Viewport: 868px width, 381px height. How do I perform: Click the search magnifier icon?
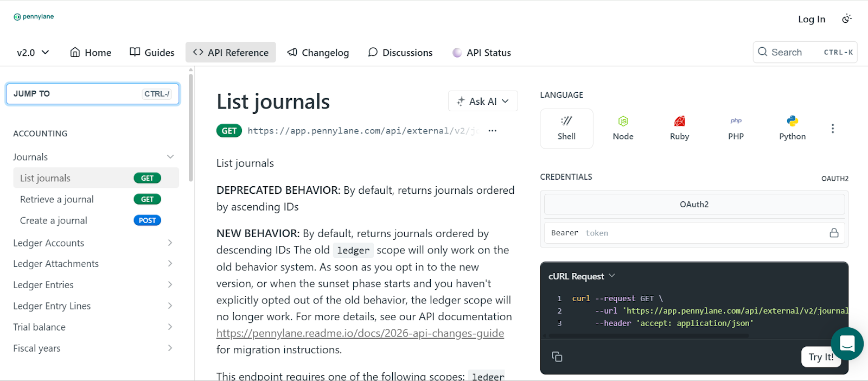763,52
